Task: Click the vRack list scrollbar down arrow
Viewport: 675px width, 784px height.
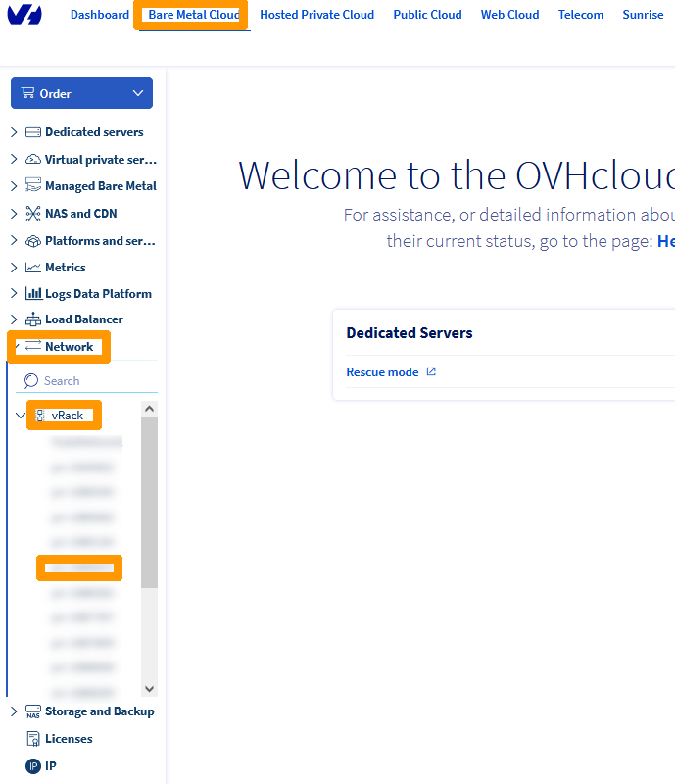Action: point(149,690)
